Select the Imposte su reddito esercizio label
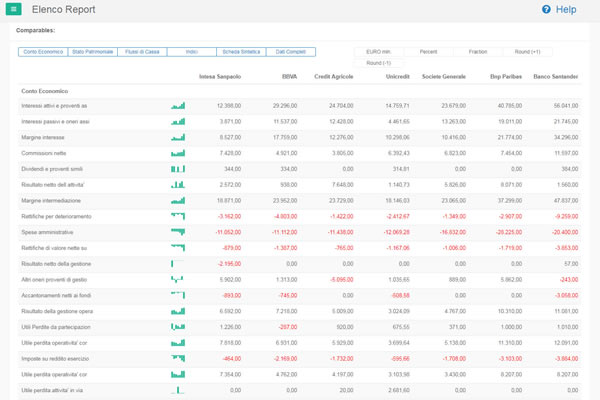Image resolution: width=600 pixels, height=400 pixels. pos(55,359)
